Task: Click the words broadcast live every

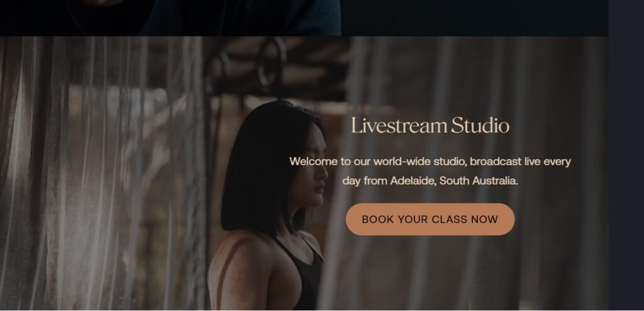Action: 520,161
